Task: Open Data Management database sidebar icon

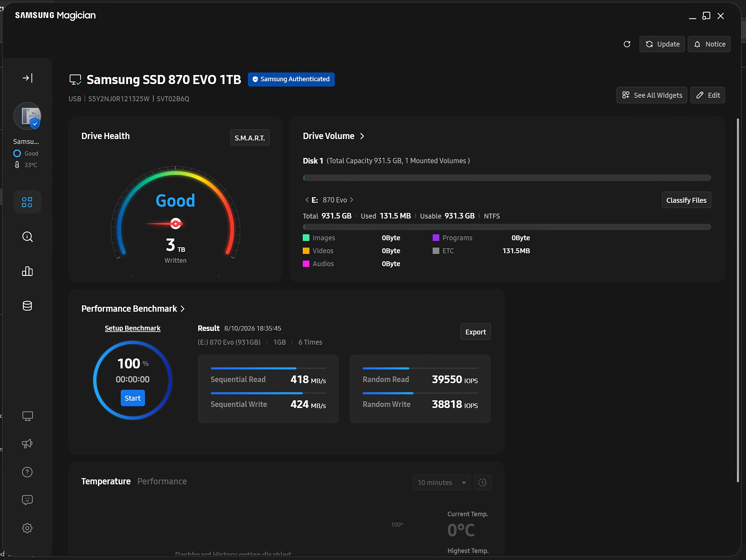Action: [x=27, y=306]
